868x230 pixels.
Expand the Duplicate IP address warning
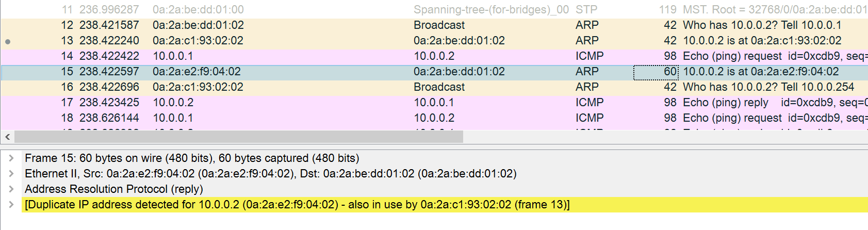pos(11,204)
